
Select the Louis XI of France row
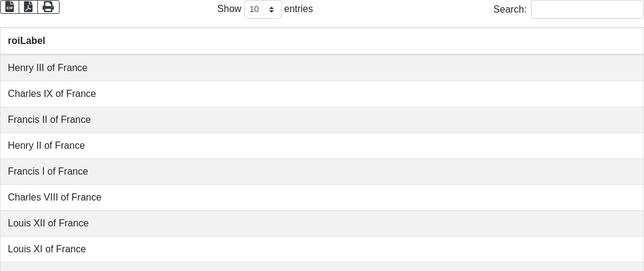[47, 249]
